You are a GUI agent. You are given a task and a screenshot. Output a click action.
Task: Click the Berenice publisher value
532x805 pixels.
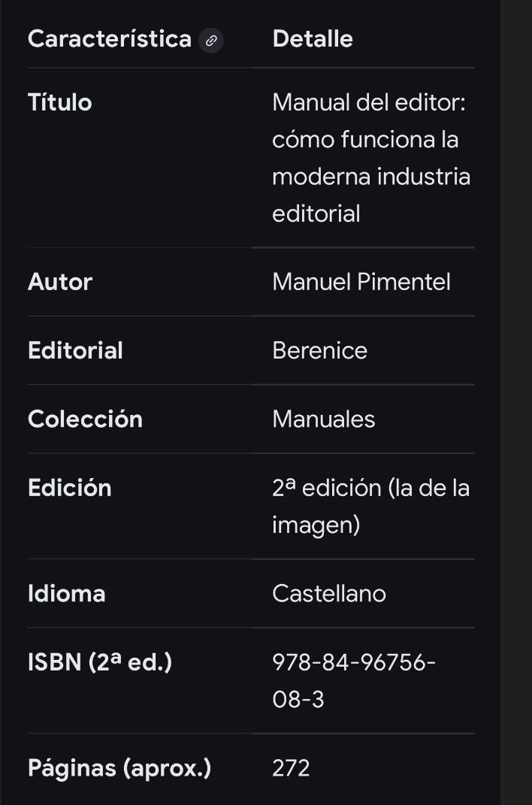pyautogui.click(x=319, y=350)
